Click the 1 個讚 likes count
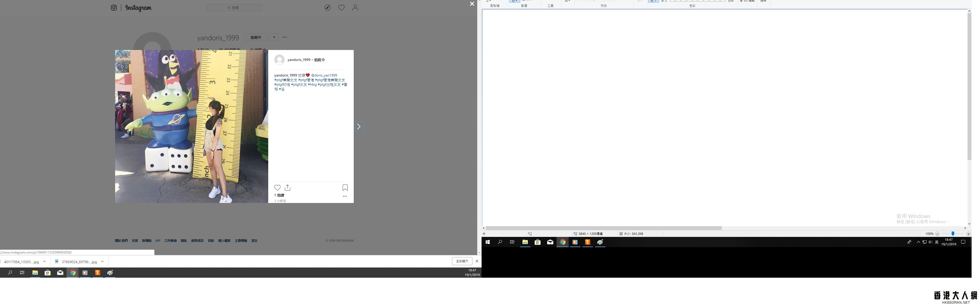 pyautogui.click(x=279, y=195)
